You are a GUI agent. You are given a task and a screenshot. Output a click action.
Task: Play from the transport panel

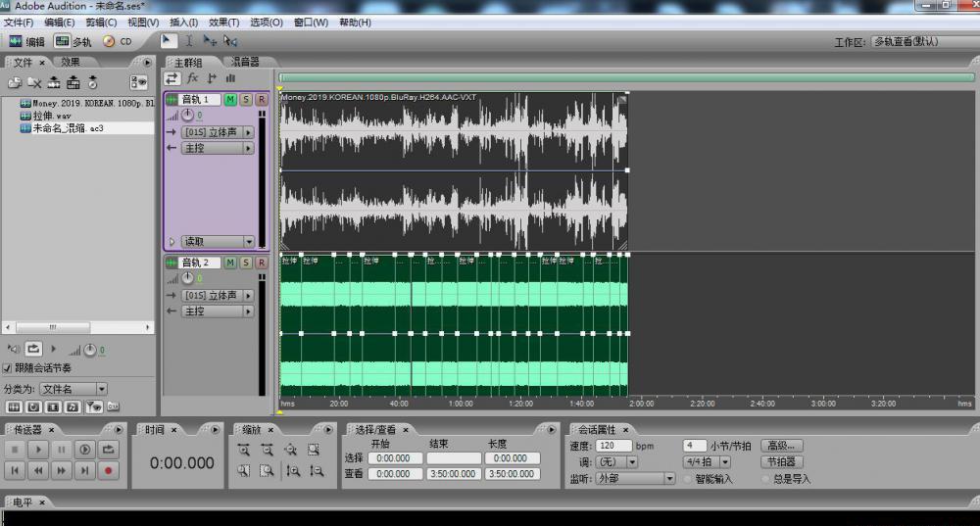[38, 450]
